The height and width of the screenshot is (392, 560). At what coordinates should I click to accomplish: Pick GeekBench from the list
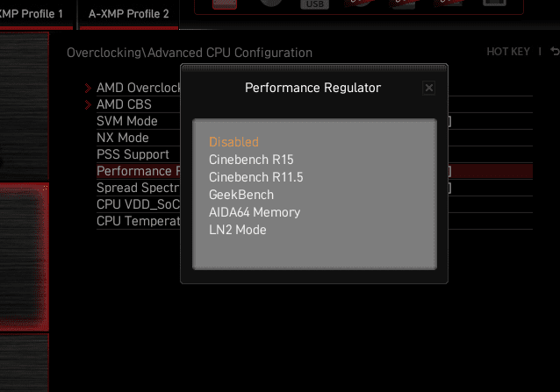(241, 195)
